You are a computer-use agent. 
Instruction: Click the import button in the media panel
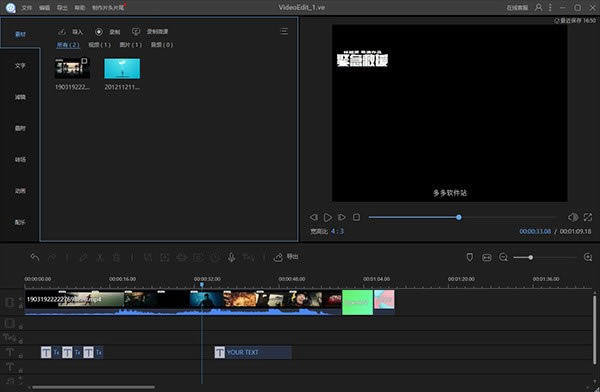[x=70, y=32]
